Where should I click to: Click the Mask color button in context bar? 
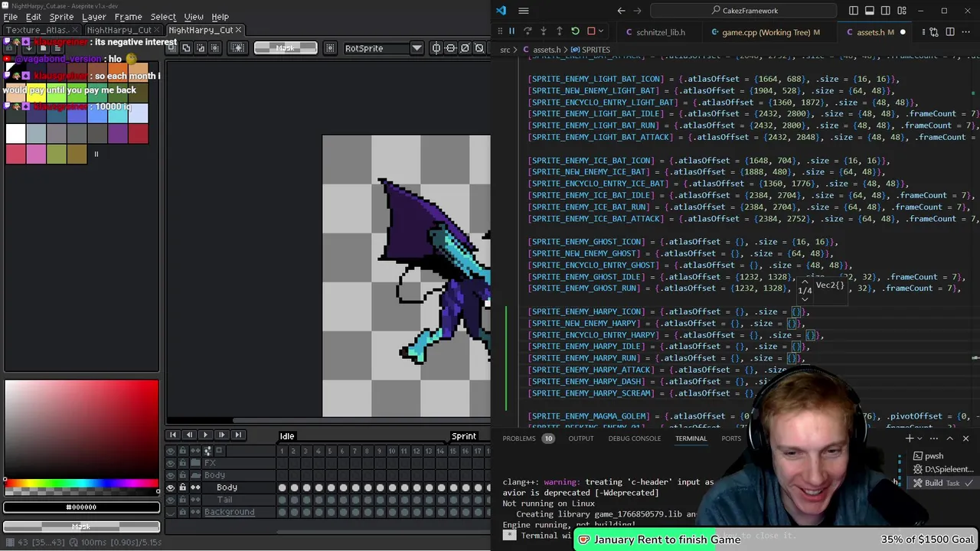click(x=286, y=48)
